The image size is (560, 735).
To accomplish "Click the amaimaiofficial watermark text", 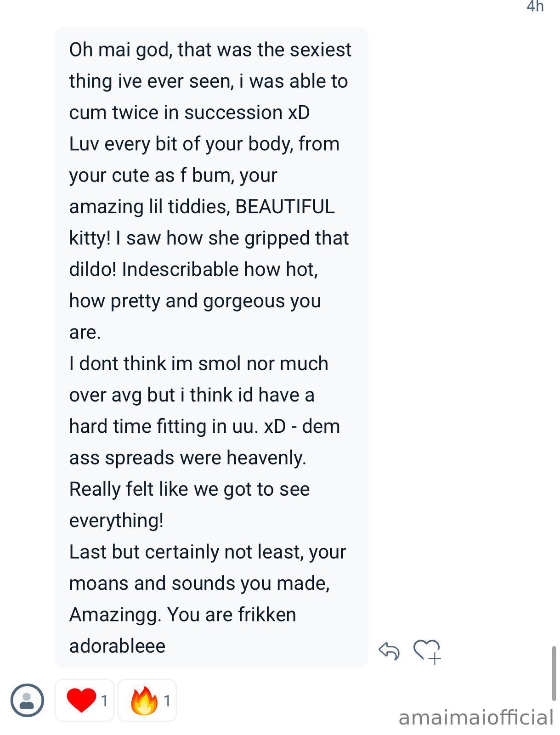I will (x=476, y=718).
